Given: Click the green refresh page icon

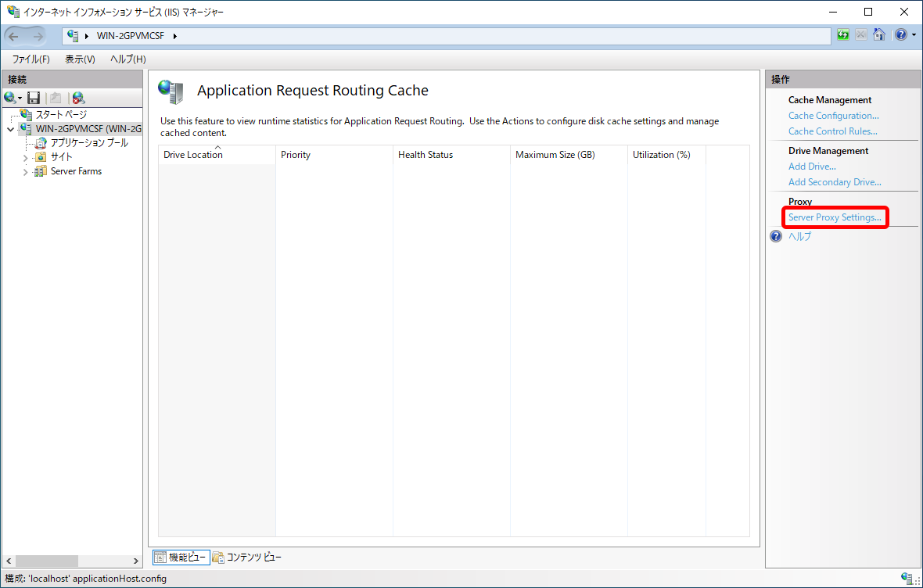Looking at the screenshot, I should (x=842, y=35).
